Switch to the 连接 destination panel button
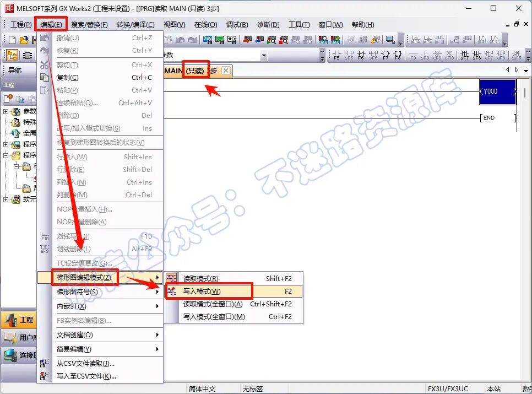The image size is (532, 394). point(19,355)
